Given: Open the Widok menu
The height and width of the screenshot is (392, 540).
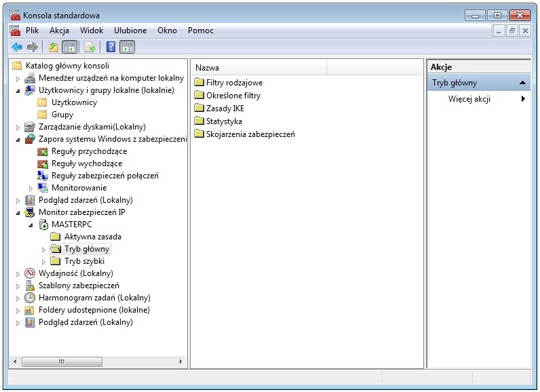Looking at the screenshot, I should click(92, 31).
